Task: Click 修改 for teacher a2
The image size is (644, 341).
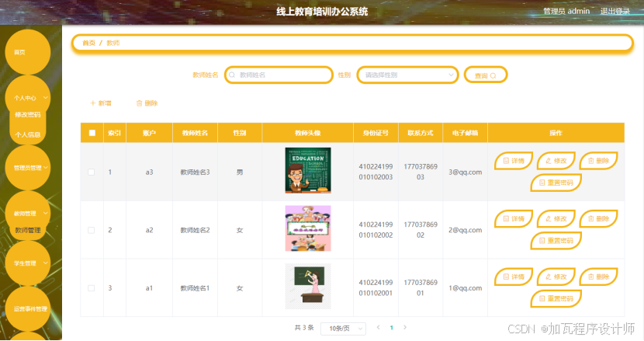Action: (x=556, y=219)
